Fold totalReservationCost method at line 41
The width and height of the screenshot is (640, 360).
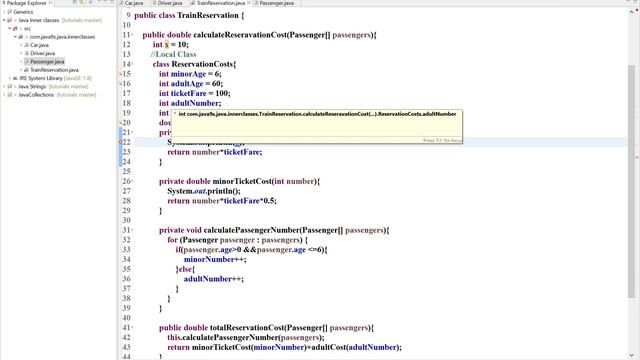point(132,328)
